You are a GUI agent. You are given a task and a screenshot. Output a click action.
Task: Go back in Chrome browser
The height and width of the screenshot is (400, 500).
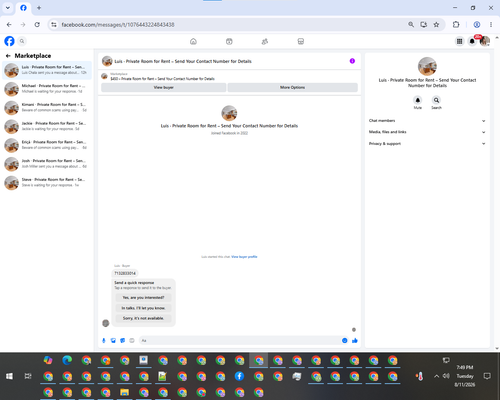point(9,25)
